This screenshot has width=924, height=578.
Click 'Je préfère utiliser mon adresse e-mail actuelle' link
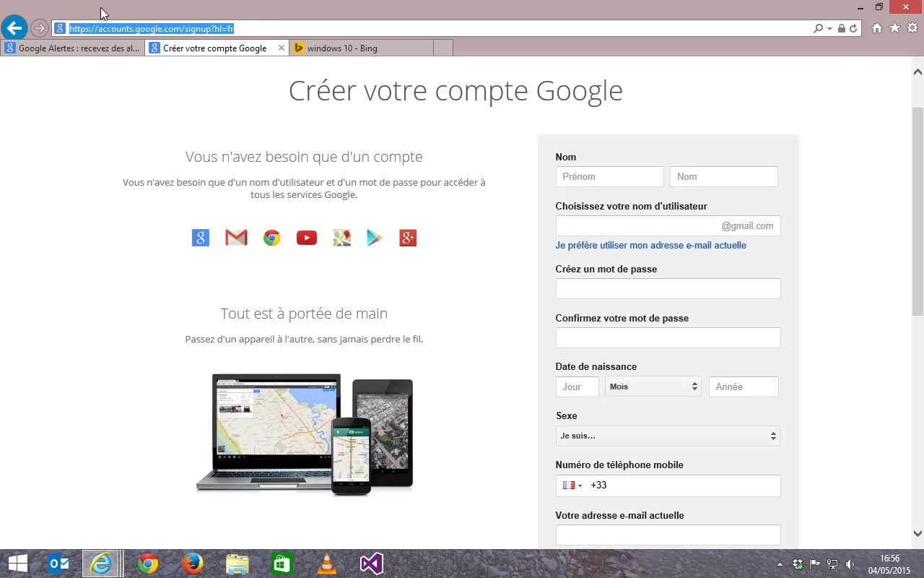pyautogui.click(x=650, y=246)
